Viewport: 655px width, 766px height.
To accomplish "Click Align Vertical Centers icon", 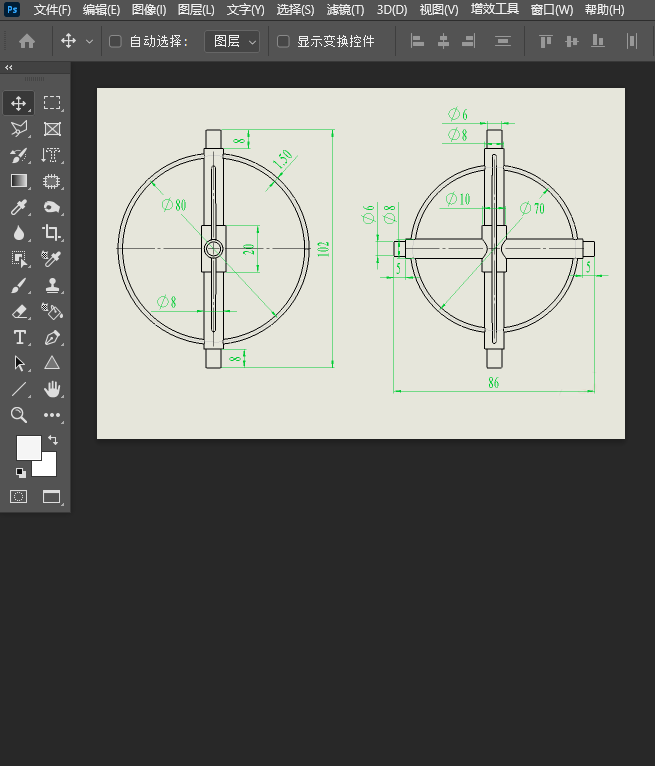I will (x=571, y=41).
